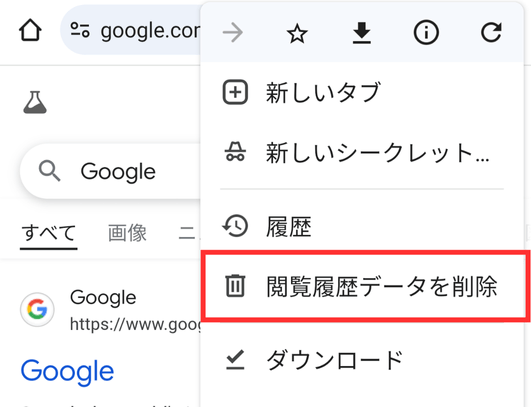Open ダウンロード menu entry
Image resolution: width=531 pixels, height=407 pixels.
[362, 360]
